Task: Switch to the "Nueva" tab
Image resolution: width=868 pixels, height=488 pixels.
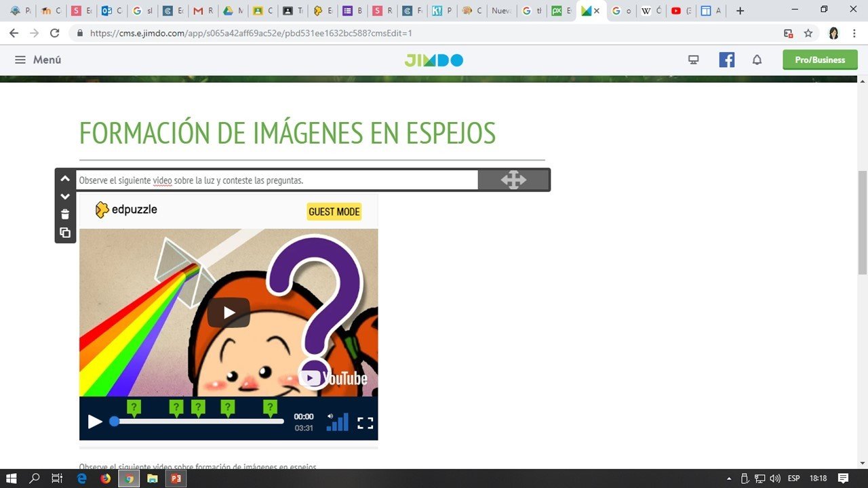Action: pos(501,11)
